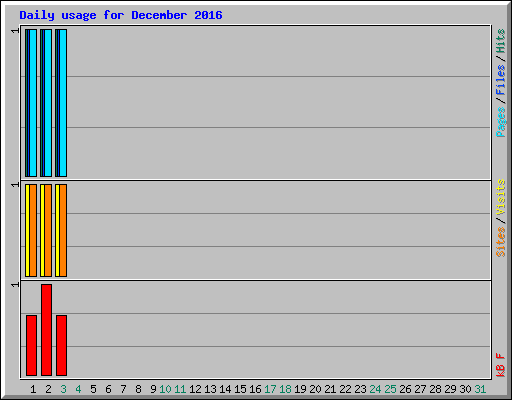512x400 pixels.
Task: Click day label "26" on the x-axis
Action: click(x=405, y=389)
